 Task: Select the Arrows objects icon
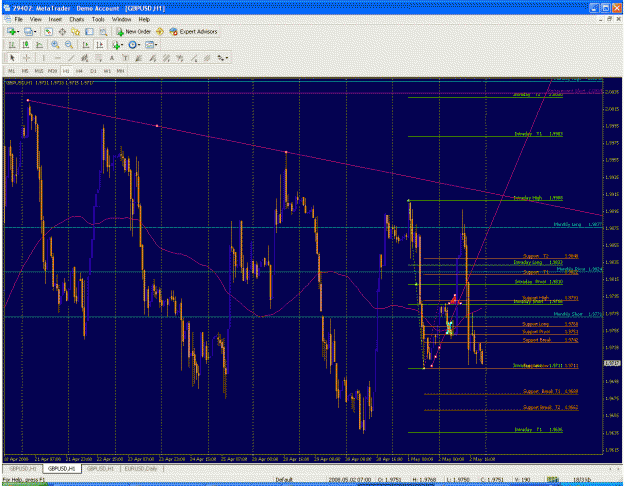(220, 58)
